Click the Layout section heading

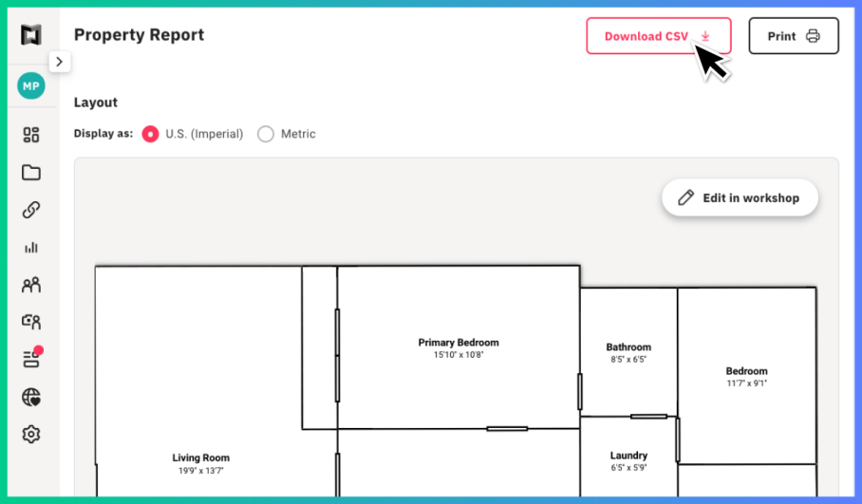[96, 103]
